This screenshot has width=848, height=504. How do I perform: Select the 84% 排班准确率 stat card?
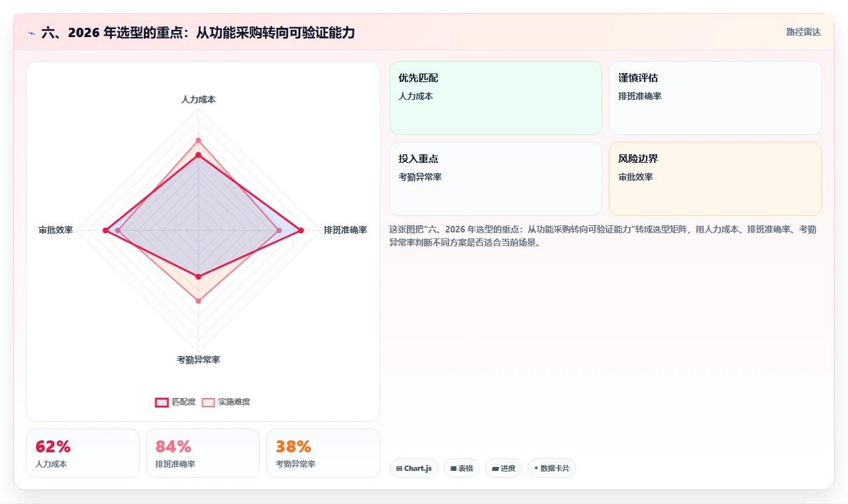[x=203, y=453]
